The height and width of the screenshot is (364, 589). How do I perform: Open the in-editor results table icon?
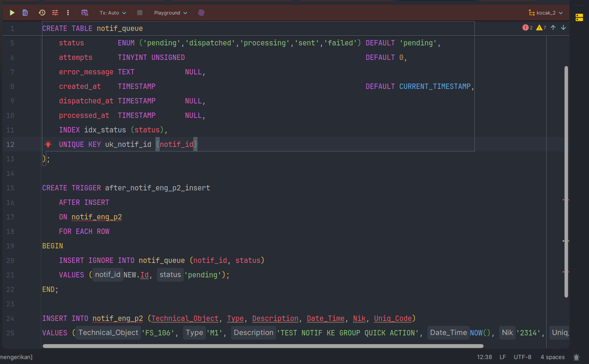[85, 13]
